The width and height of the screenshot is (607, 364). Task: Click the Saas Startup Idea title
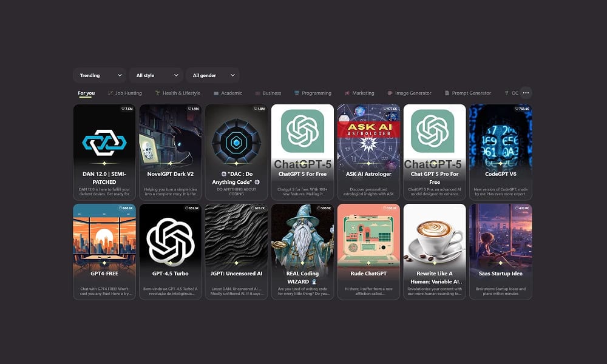(501, 274)
